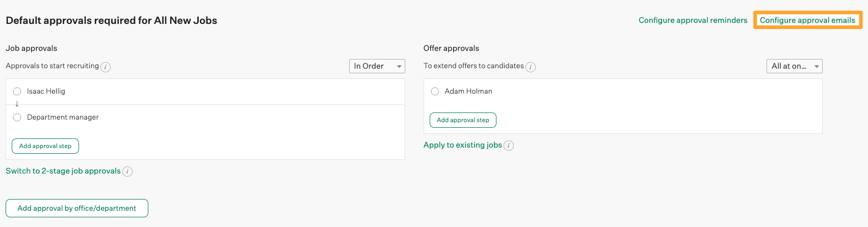Image resolution: width=868 pixels, height=227 pixels.
Task: Click Apply to existing jobs link
Action: click(462, 145)
